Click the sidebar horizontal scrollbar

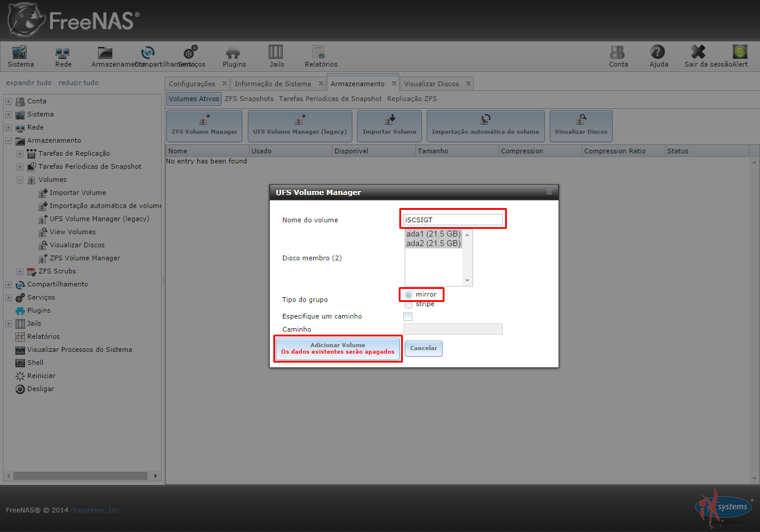[80, 476]
